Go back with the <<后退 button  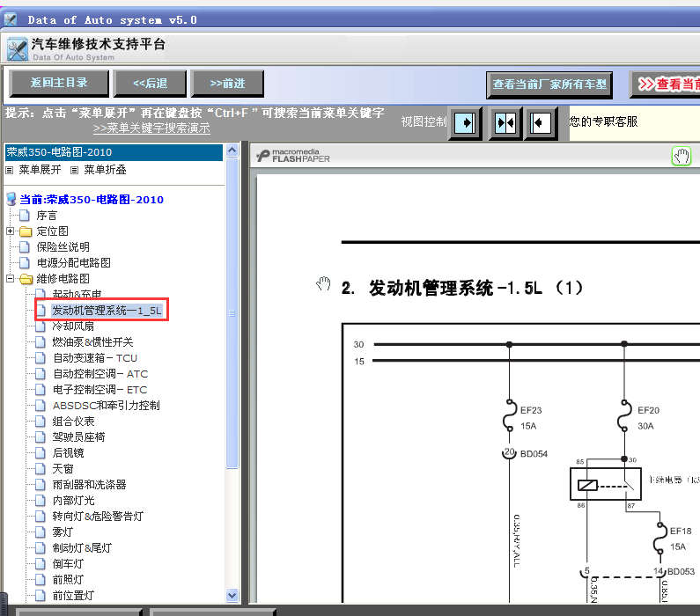150,83
